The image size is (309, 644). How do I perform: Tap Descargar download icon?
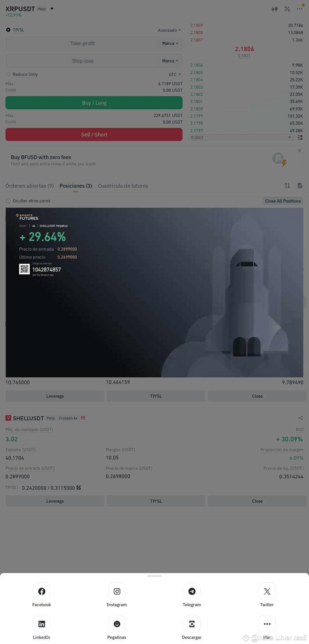point(192,624)
